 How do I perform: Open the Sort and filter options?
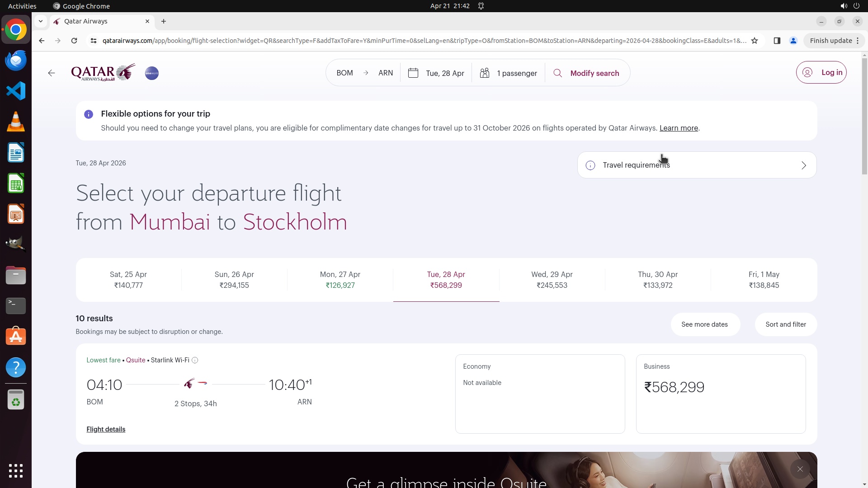point(785,324)
